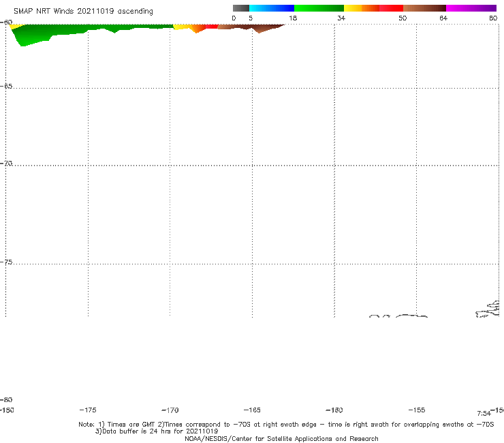This screenshot has height=443, width=504.
Task: Click the red wind swath patch
Action: coord(212,27)
